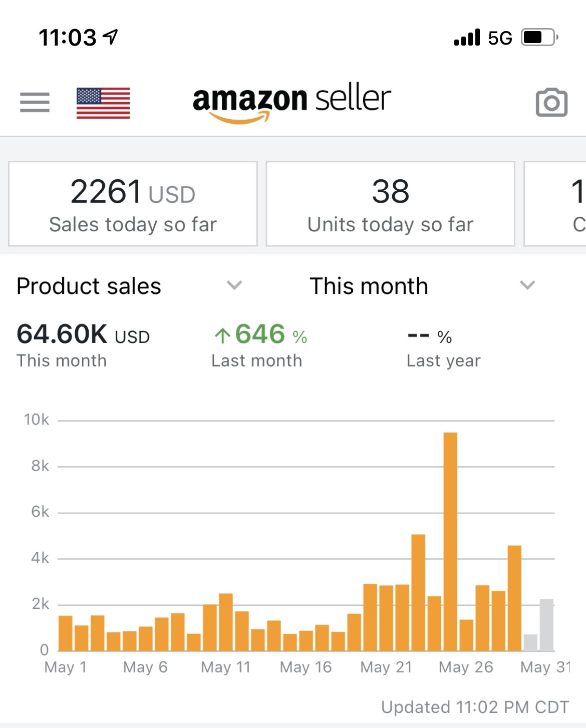Screen dimensions: 586x728
Task: Tap the 64.60K USD this month total
Action: pos(83,334)
